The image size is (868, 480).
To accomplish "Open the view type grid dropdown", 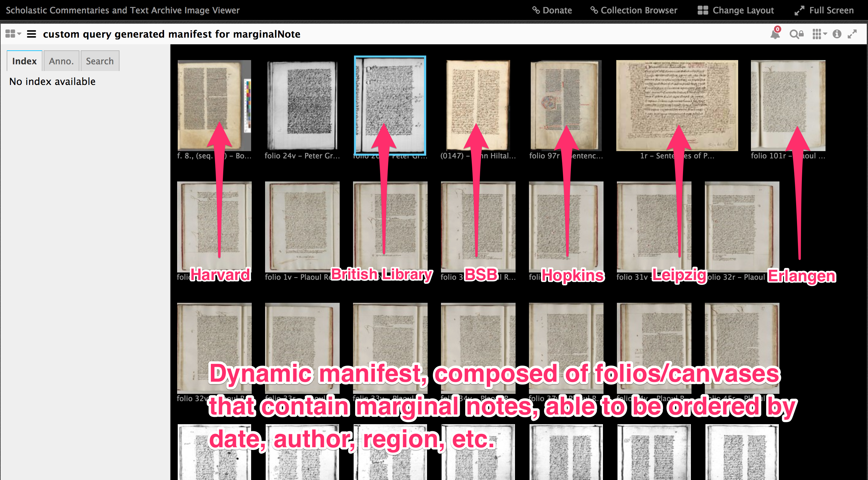I will (x=819, y=34).
